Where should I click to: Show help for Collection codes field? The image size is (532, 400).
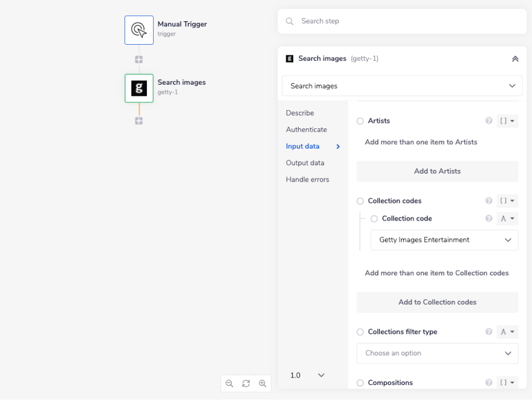(489, 201)
